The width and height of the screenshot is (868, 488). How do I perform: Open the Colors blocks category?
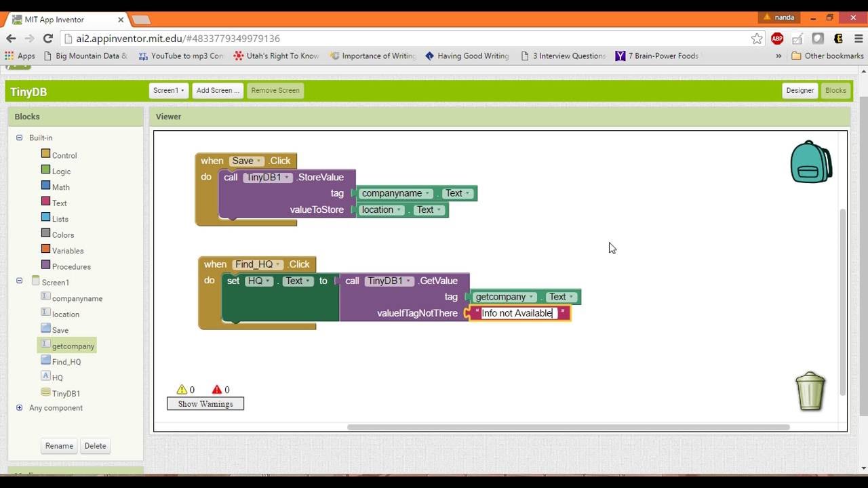63,235
